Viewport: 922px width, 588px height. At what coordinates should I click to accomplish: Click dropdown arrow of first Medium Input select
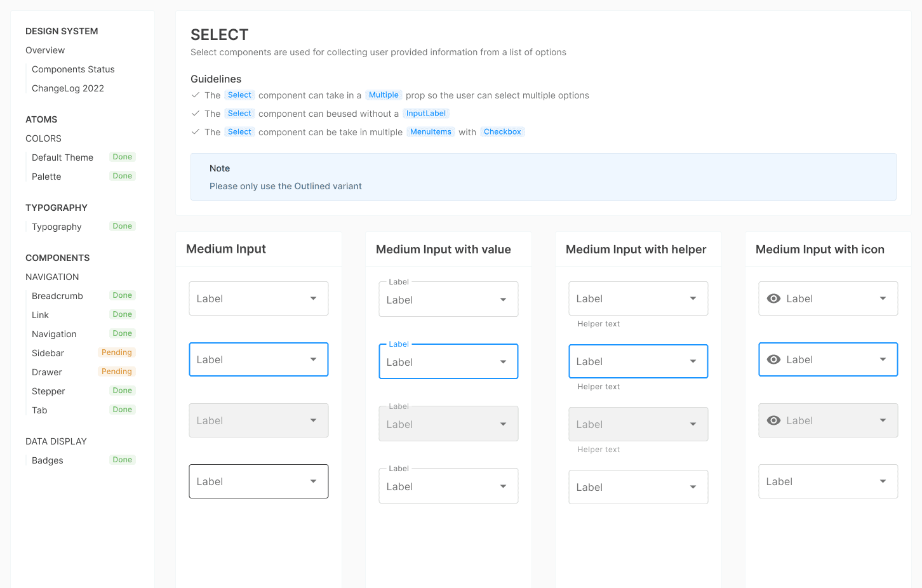[x=313, y=298]
